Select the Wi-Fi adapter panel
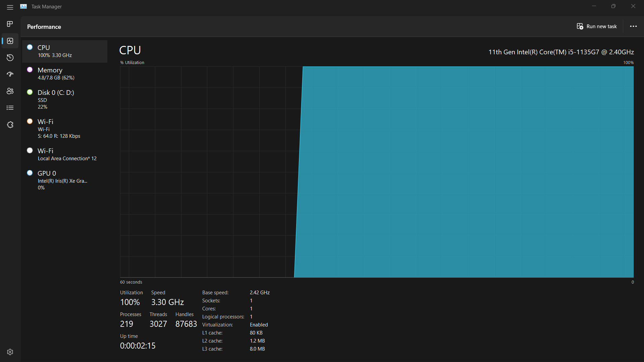Screen dimensions: 644x362 64,128
